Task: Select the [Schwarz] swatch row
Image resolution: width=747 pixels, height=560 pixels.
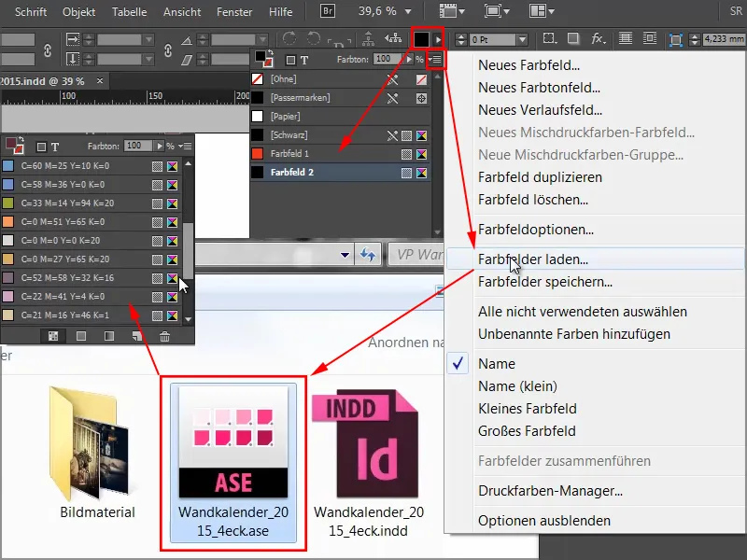Action: coord(340,135)
